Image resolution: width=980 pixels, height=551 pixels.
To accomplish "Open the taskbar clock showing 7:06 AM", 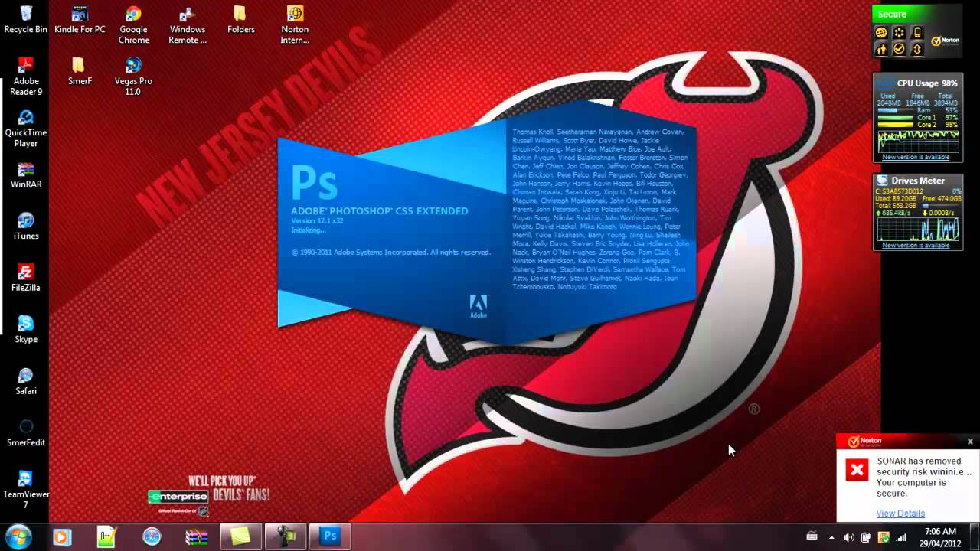I will point(940,537).
